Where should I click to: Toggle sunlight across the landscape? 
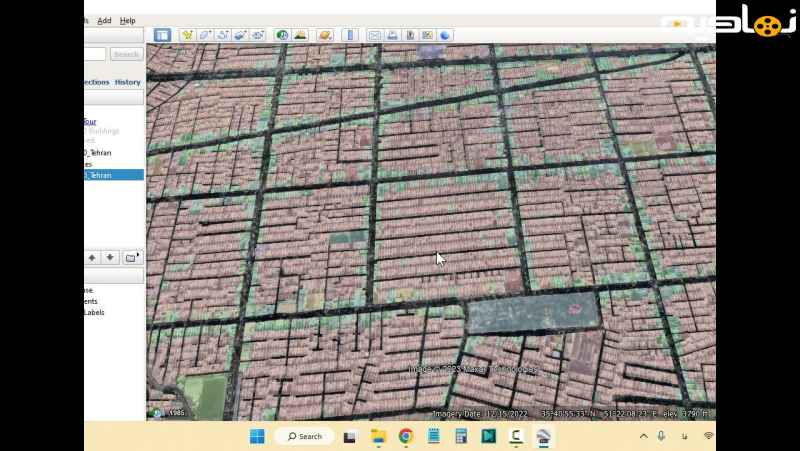pyautogui.click(x=300, y=35)
